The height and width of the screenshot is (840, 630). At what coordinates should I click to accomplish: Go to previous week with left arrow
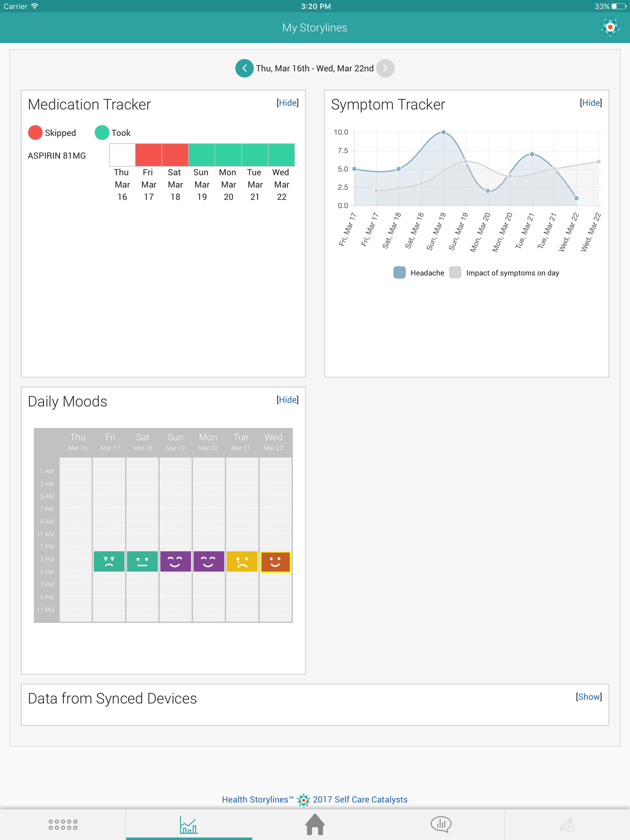click(x=244, y=68)
